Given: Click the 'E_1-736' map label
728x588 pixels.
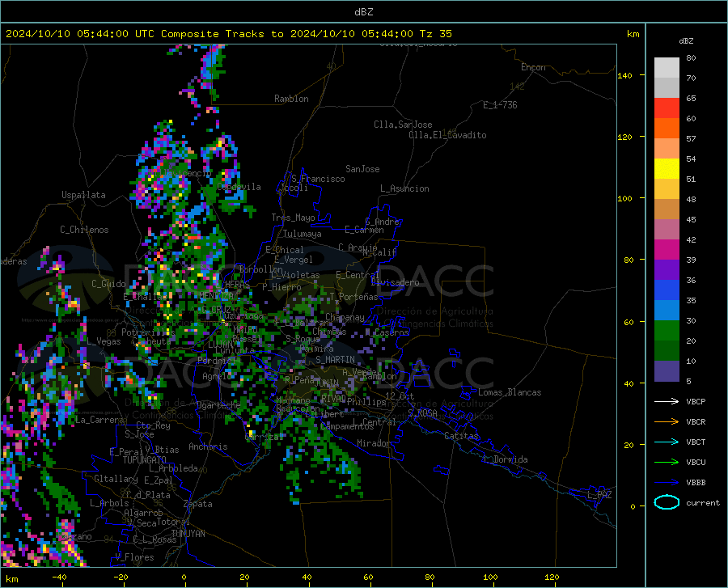Looking at the screenshot, I should [x=500, y=105].
